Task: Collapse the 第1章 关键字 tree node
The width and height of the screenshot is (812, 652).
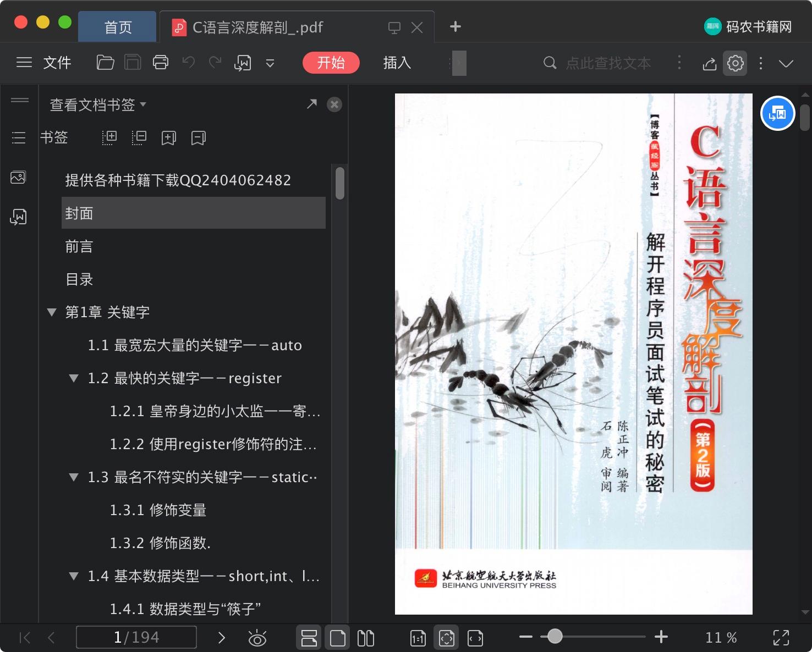Action: click(x=52, y=312)
